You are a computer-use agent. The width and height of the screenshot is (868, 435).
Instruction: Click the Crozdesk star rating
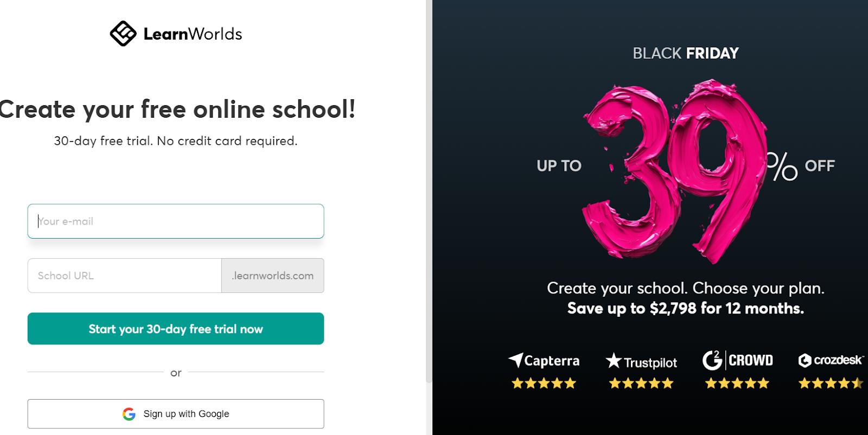(x=831, y=383)
